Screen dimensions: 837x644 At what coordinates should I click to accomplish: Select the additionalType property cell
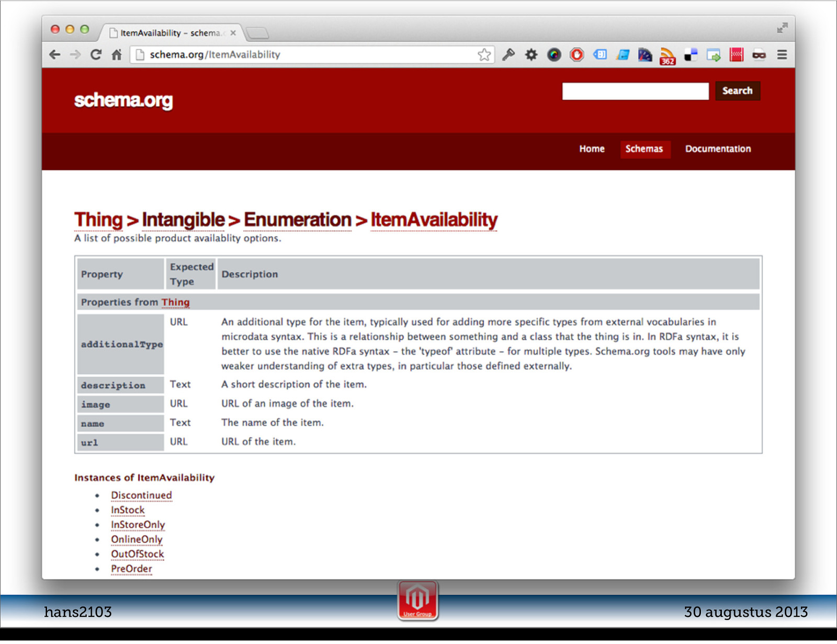(x=121, y=344)
